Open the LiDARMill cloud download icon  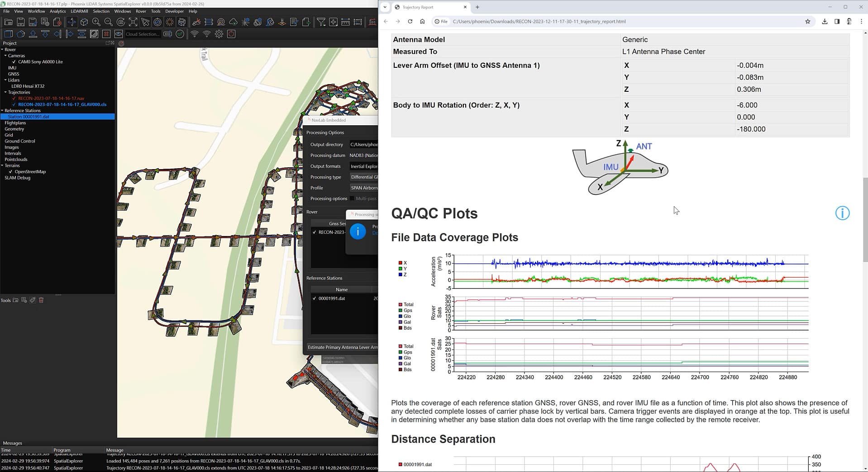point(234,22)
